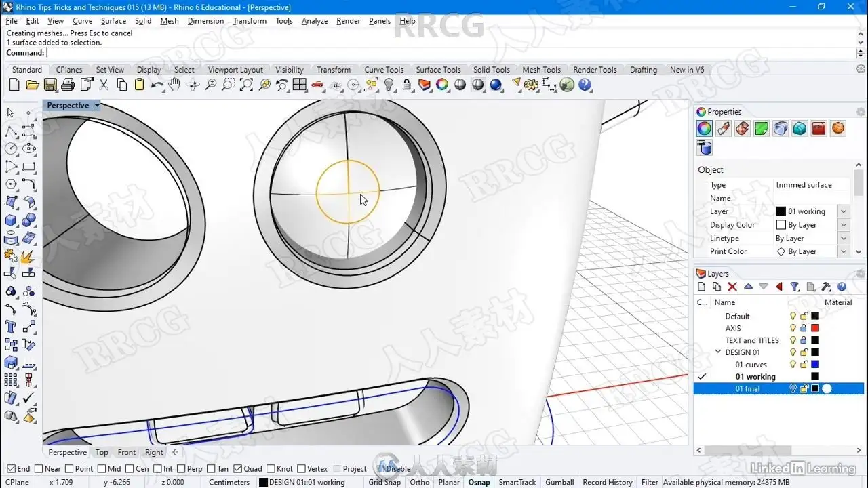Disable the Quad osnap checkbox
Image resolution: width=868 pixels, height=488 pixels.
238,468
